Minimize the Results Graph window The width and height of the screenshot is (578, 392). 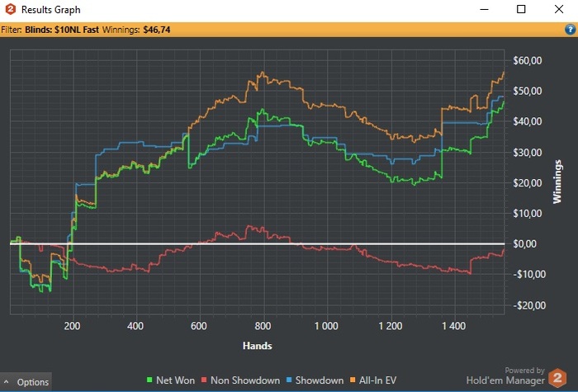[x=485, y=9]
